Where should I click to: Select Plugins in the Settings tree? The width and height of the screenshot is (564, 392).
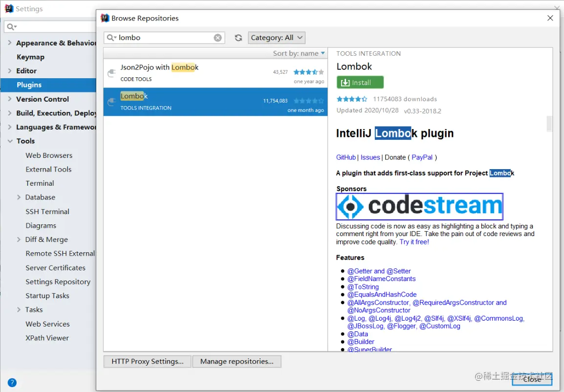pos(48,85)
